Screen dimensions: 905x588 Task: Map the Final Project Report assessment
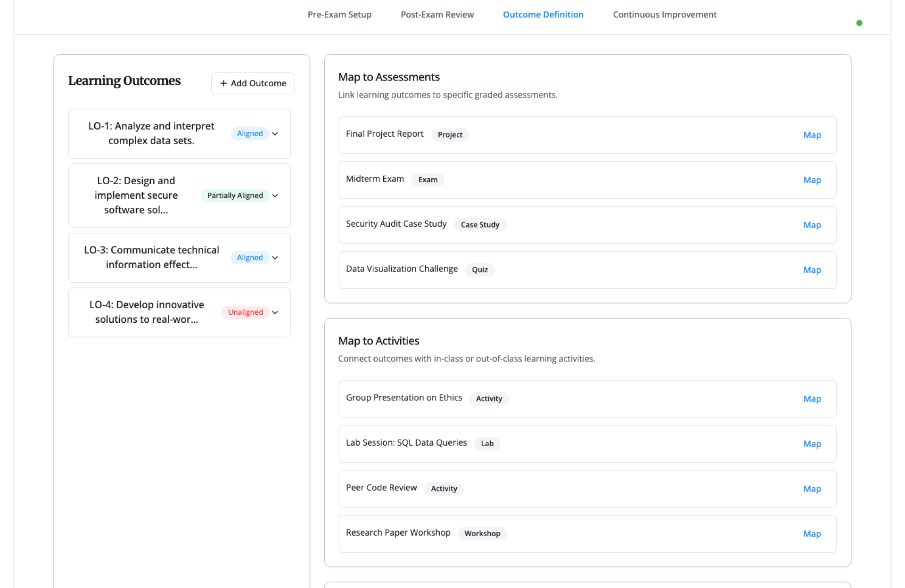[x=812, y=135]
